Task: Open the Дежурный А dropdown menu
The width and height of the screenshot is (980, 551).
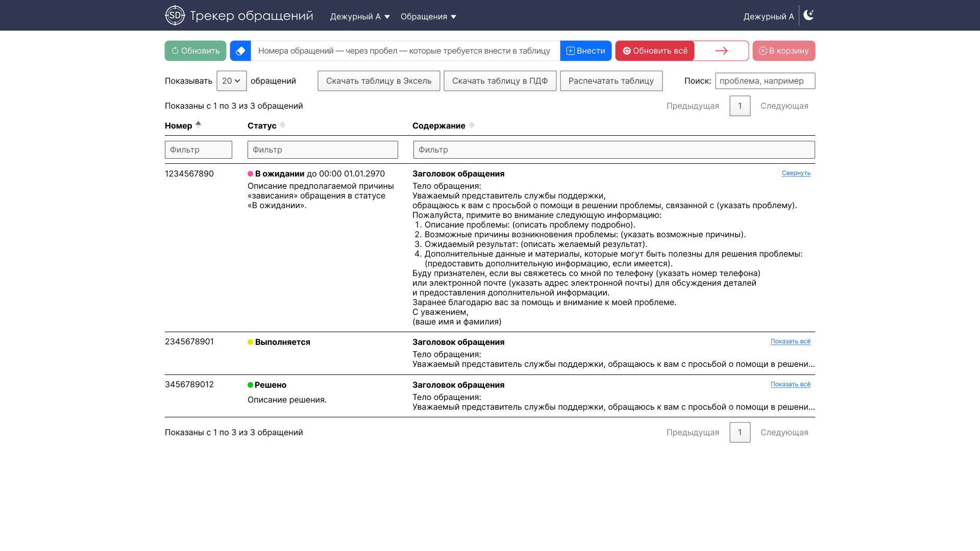Action: coord(360,17)
